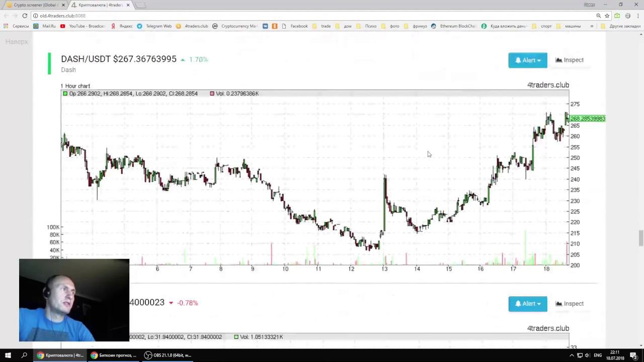Reload the page with the refresh icon

[x=25, y=16]
